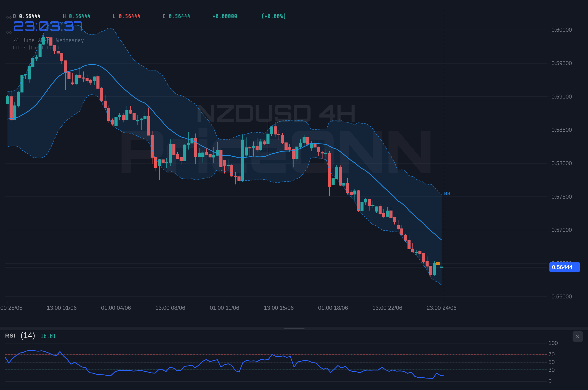Click the RSI 50 midline scale label
Screen dimensions: 588x390
click(x=551, y=362)
